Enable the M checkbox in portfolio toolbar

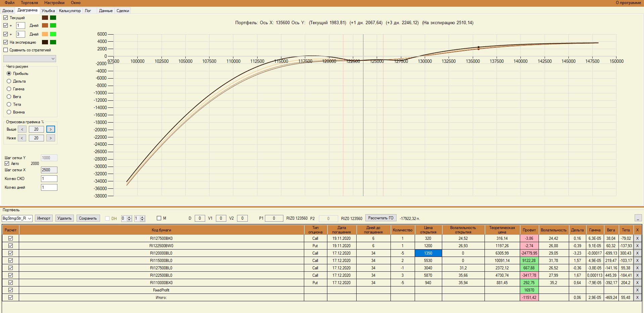(159, 218)
